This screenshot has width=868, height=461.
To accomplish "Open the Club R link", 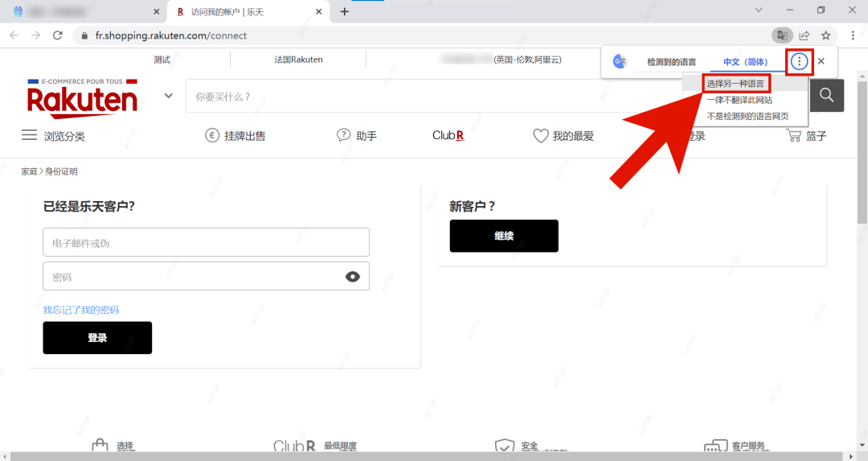I will point(448,136).
